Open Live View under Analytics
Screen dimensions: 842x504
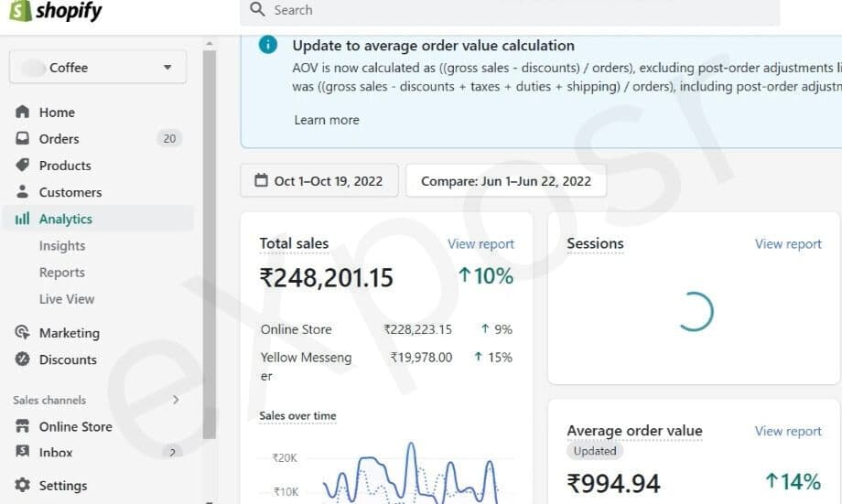pos(67,299)
